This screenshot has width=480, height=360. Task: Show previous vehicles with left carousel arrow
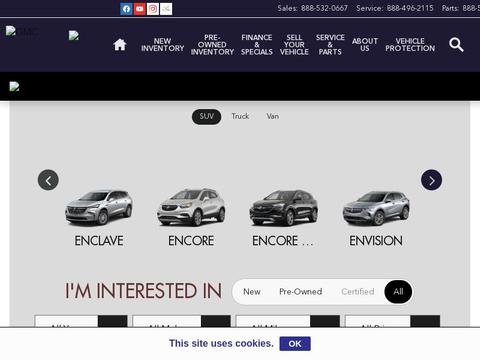(x=48, y=180)
